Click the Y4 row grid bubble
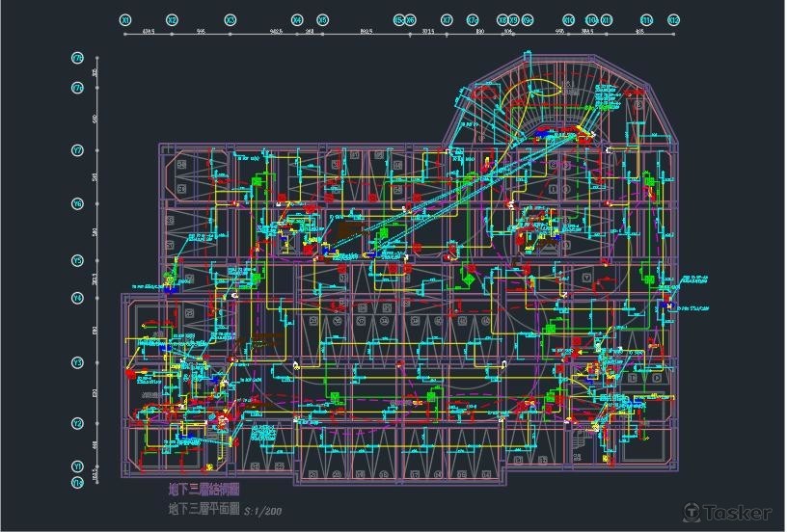Screen dimensions: 787x532 pyautogui.click(x=77, y=298)
